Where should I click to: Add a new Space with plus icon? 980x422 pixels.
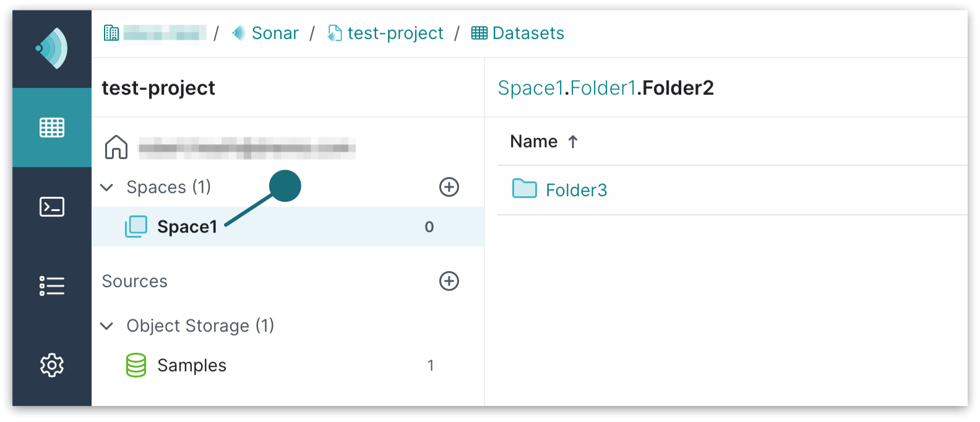(x=449, y=187)
